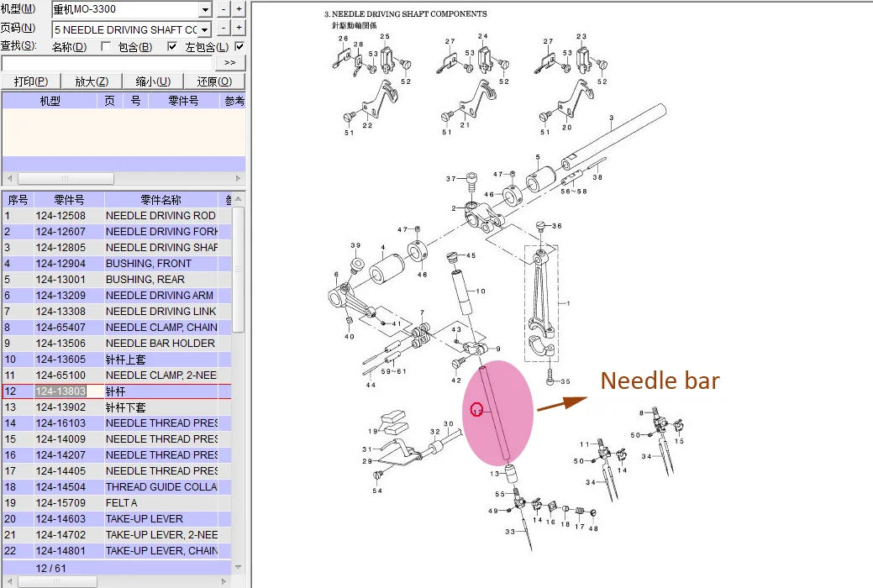The width and height of the screenshot is (873, 588).
Task: Click the 放大(Z) zoom in button
Action: pyautogui.click(x=92, y=81)
